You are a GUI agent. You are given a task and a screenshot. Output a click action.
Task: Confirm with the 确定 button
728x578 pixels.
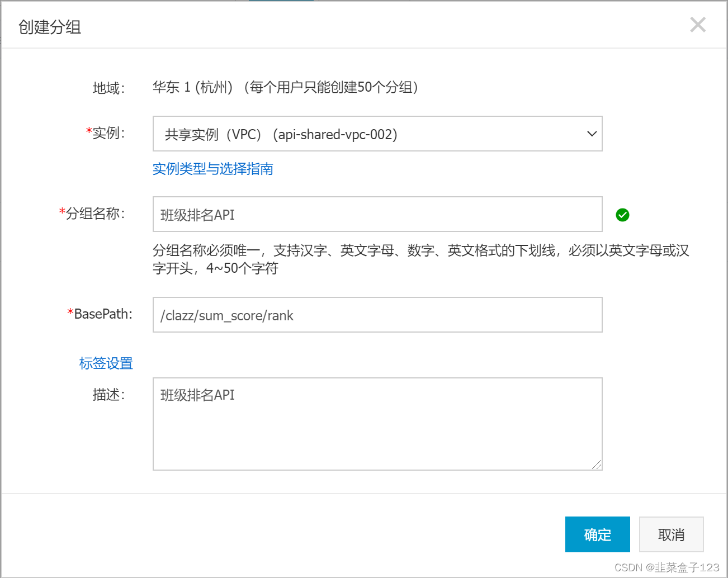(x=597, y=534)
